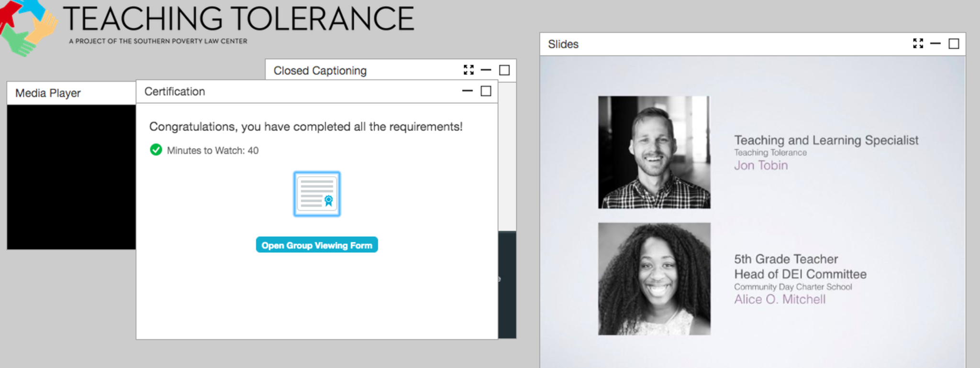The image size is (980, 368).
Task: Minimize the Closed Captioning panel
Action: (x=486, y=70)
